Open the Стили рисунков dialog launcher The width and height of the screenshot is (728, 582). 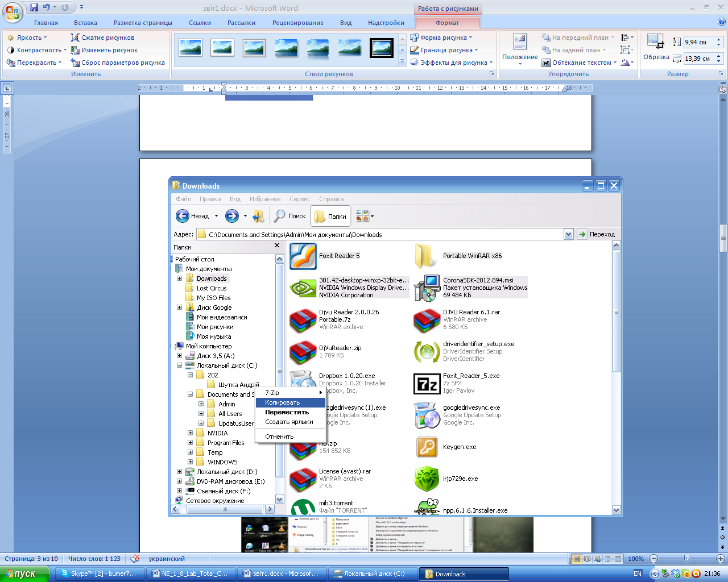pyautogui.click(x=492, y=74)
